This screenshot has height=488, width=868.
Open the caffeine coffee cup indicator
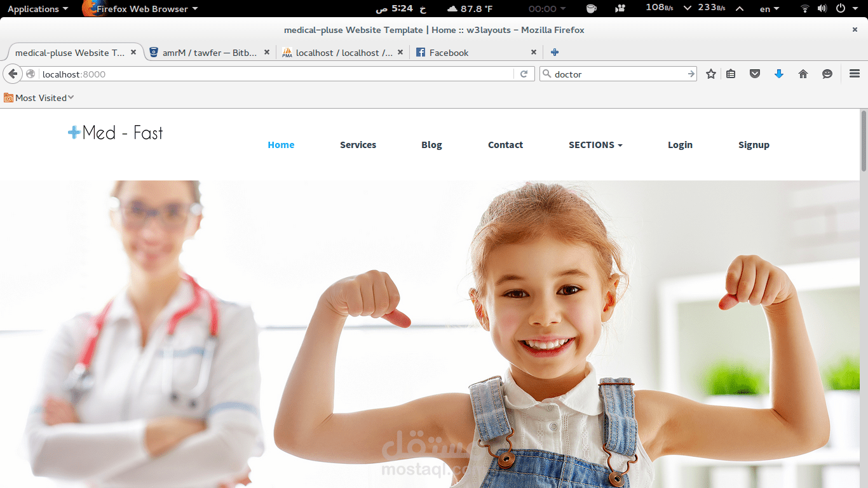[x=591, y=9]
